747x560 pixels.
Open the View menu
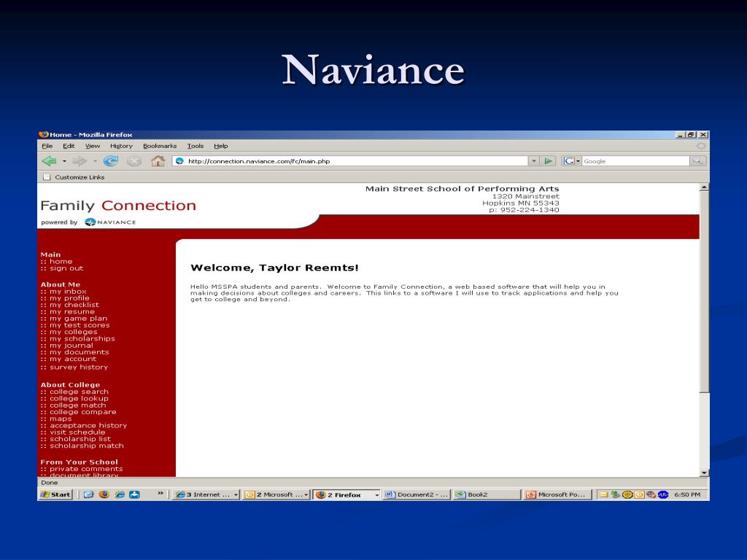click(93, 146)
